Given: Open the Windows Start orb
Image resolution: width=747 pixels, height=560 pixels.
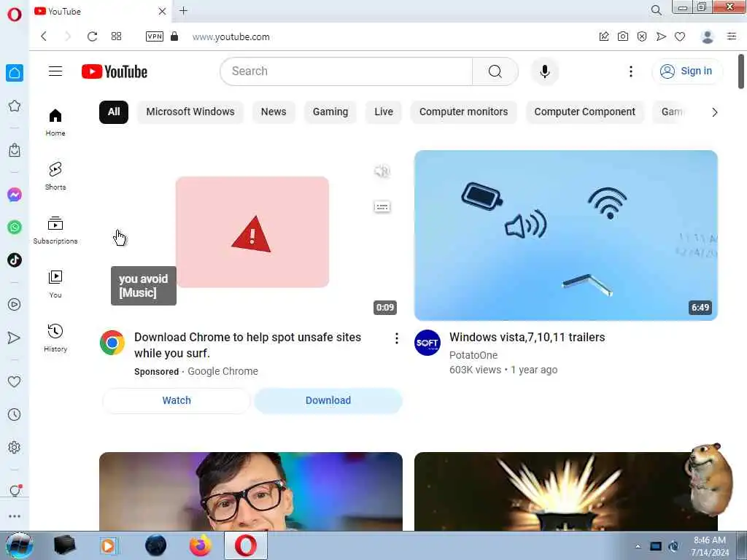Looking at the screenshot, I should [19, 545].
